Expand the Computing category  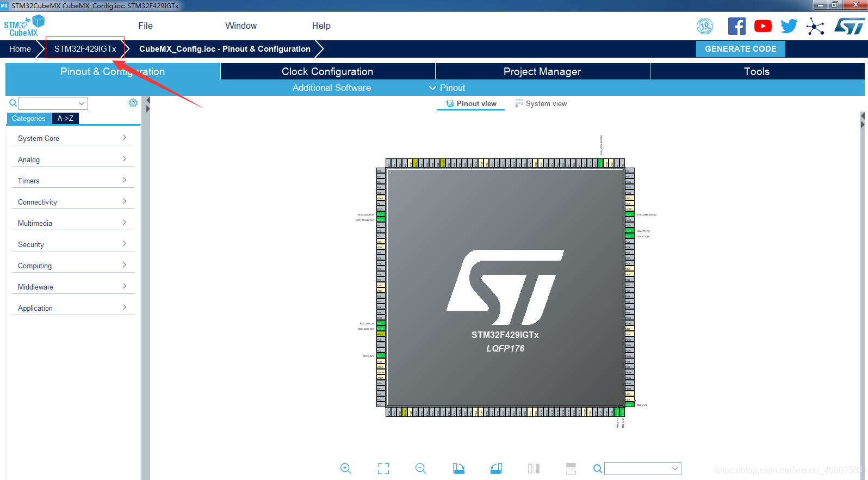72,266
